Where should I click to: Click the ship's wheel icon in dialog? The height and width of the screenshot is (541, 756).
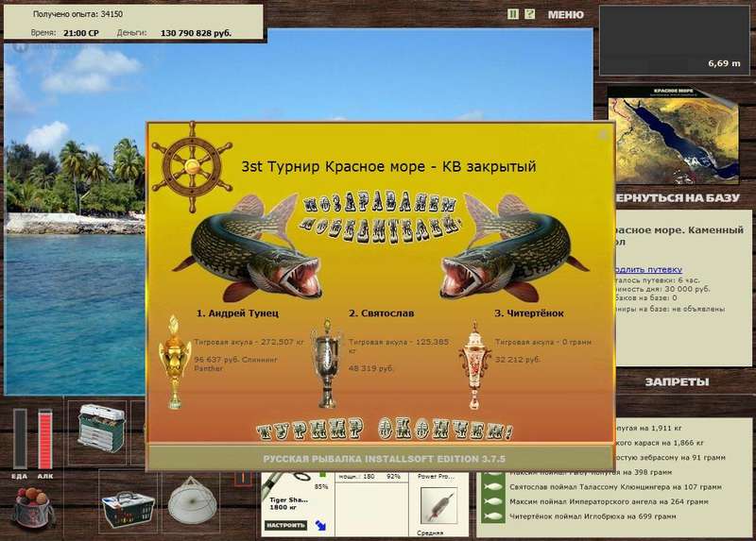click(192, 167)
